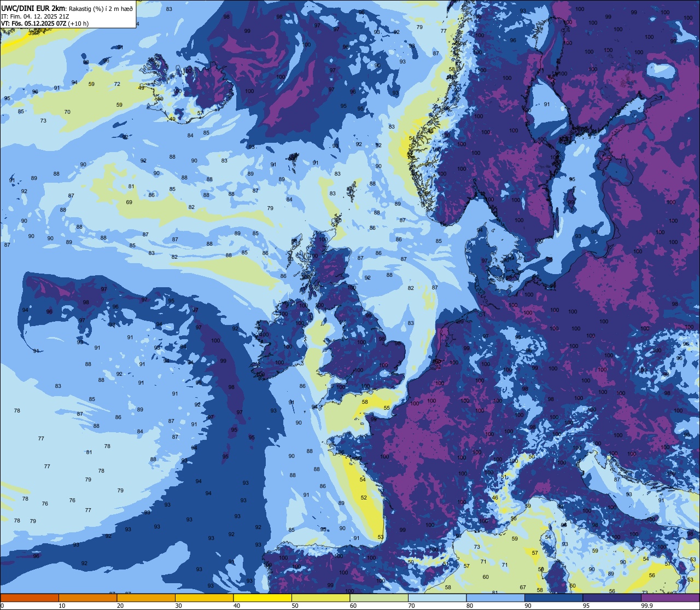This screenshot has height=610, width=700.
Task: Pick the purple above-99.9 legend swatch
Action: coord(670,598)
